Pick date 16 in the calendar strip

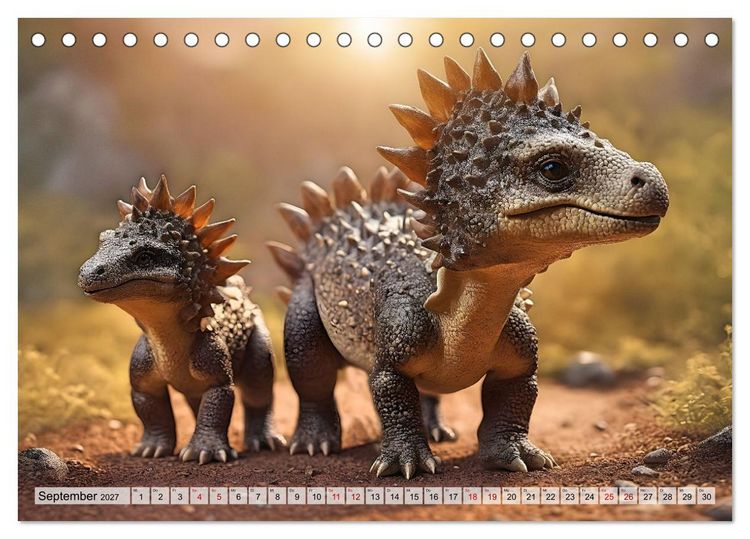point(433,496)
